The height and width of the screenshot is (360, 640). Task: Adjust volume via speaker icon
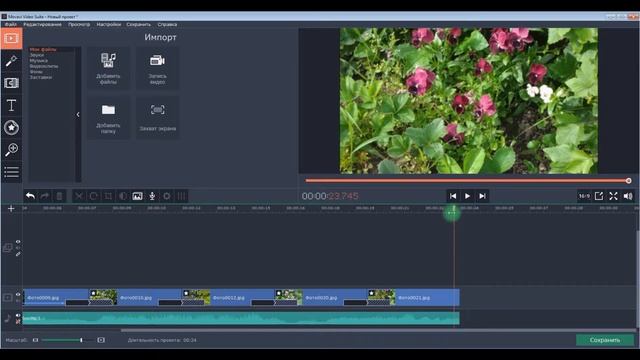point(628,196)
